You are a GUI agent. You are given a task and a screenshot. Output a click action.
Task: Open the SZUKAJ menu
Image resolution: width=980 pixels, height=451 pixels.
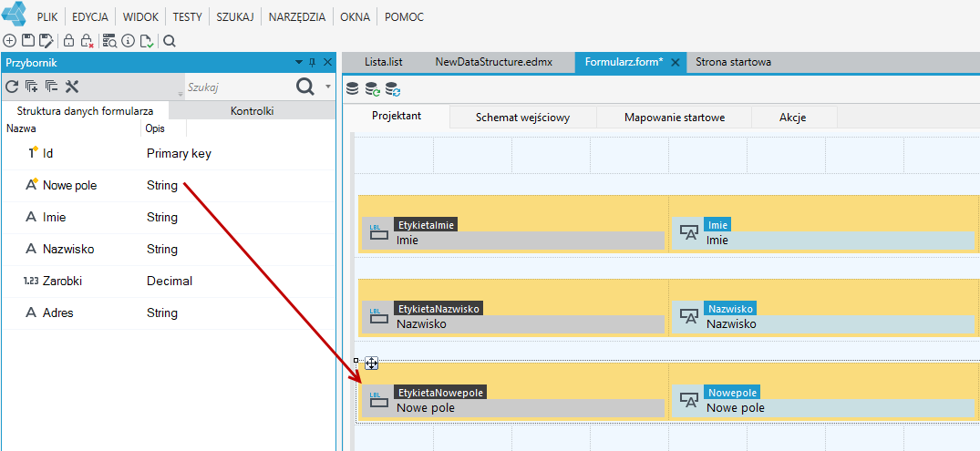235,17
